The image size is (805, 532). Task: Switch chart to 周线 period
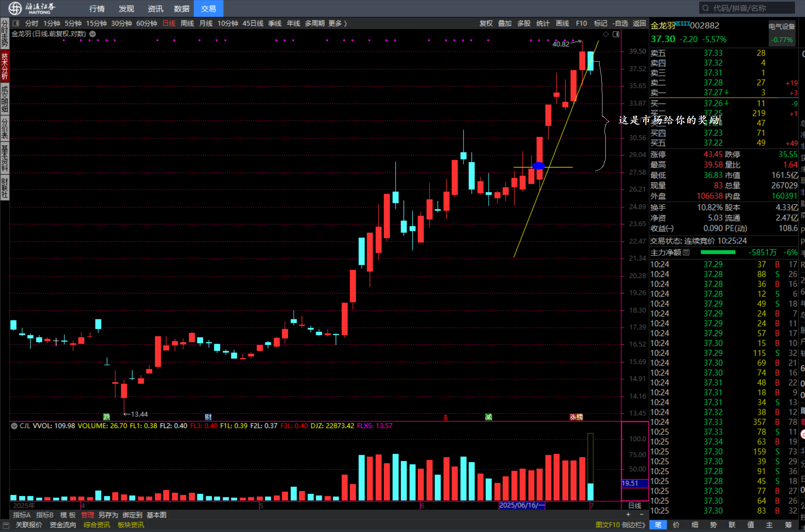pos(187,23)
